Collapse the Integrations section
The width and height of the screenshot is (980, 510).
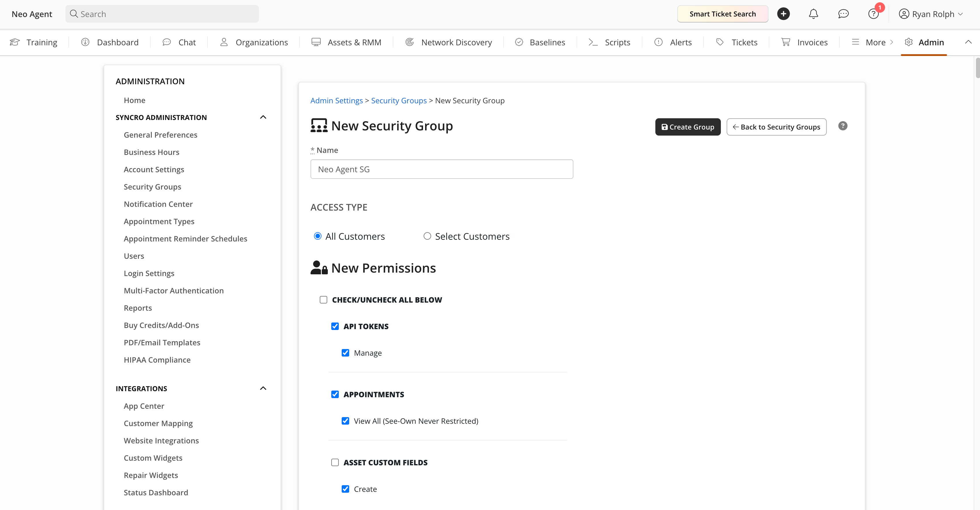(x=263, y=388)
